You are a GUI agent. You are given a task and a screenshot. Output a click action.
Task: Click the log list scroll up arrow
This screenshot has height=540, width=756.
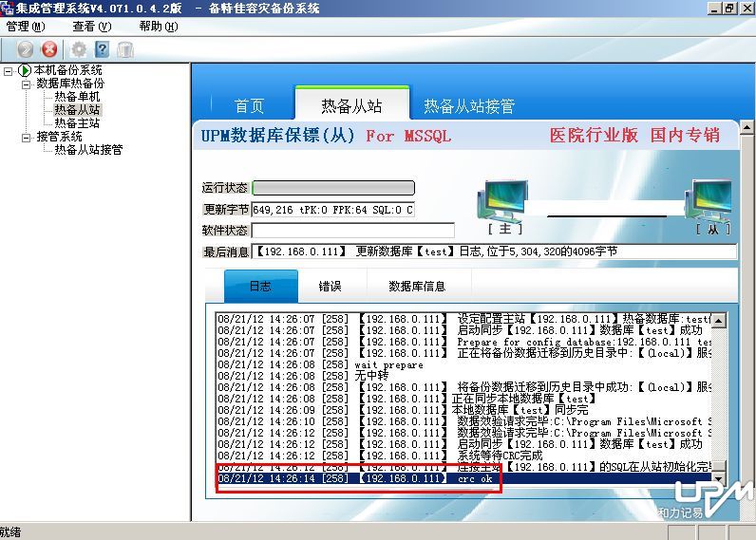pos(718,321)
